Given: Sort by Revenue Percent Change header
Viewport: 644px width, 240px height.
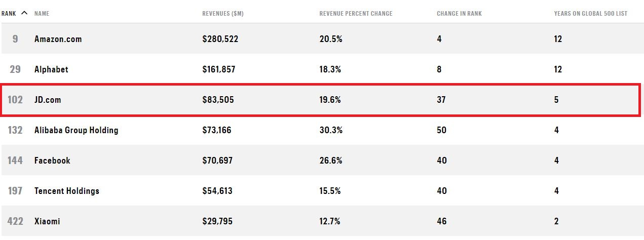Looking at the screenshot, I should (356, 14).
